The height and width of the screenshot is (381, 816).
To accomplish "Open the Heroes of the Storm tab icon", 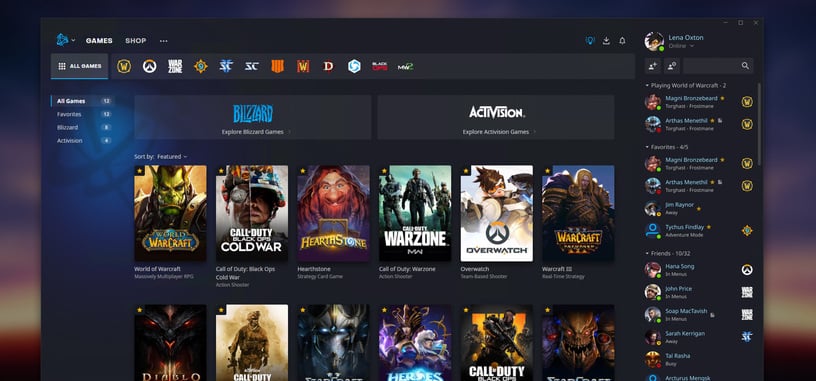I will coord(354,66).
